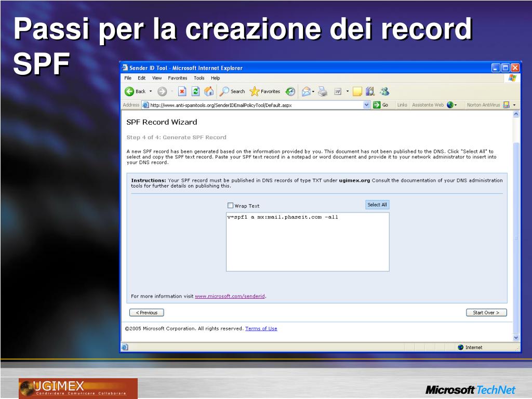Open the History clock icon
The width and height of the screenshot is (532, 399).
click(x=290, y=91)
